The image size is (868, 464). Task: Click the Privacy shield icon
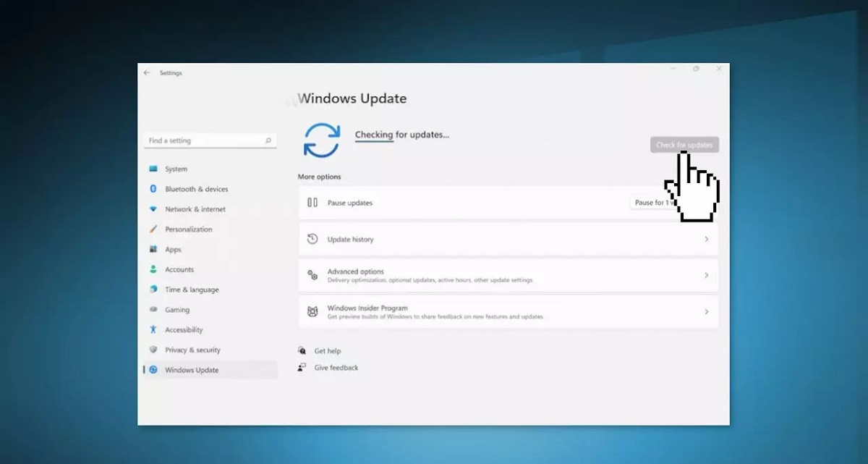[x=153, y=350]
